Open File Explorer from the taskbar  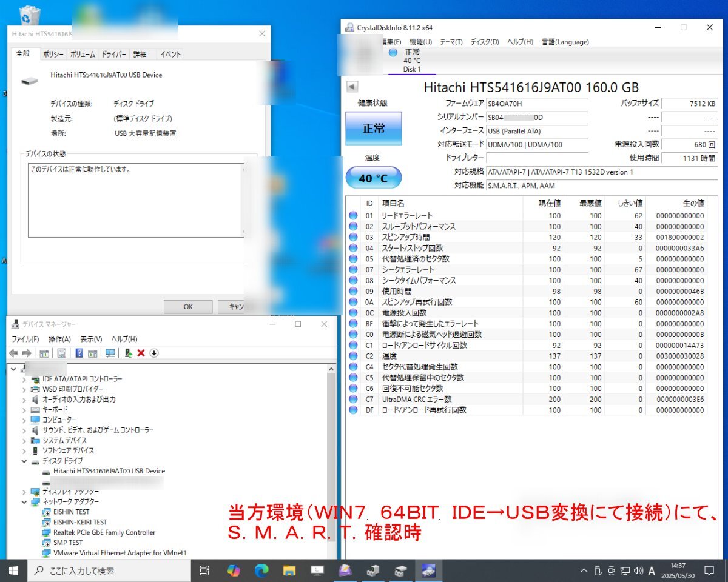coord(289,570)
